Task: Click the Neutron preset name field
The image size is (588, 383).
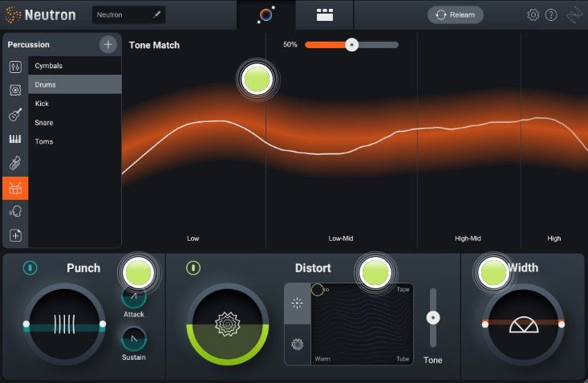Action: (128, 15)
